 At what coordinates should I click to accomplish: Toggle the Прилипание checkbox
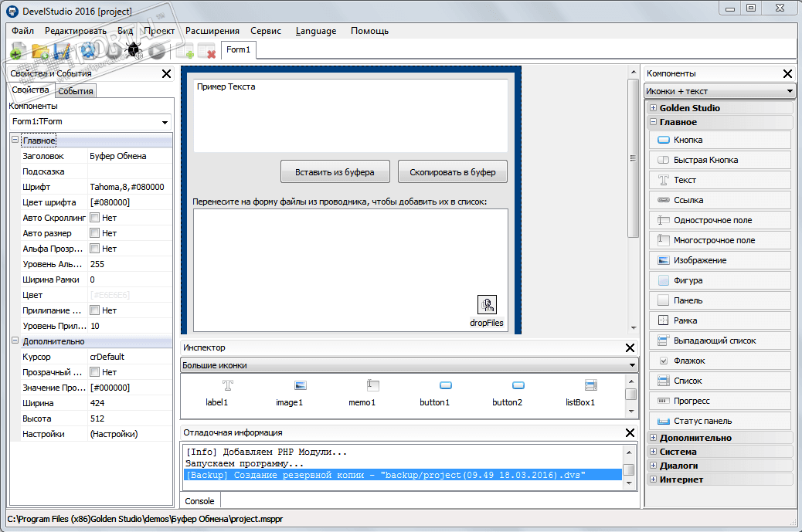94,310
